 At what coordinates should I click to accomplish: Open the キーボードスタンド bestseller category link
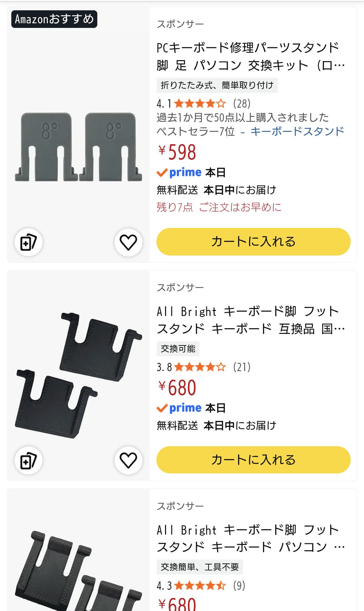(298, 131)
